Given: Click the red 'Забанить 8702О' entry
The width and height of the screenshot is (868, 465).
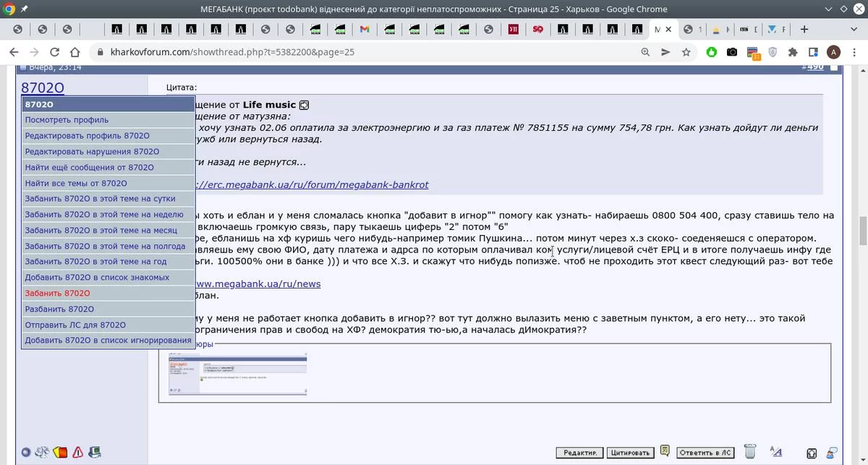Looking at the screenshot, I should click(x=109, y=294).
